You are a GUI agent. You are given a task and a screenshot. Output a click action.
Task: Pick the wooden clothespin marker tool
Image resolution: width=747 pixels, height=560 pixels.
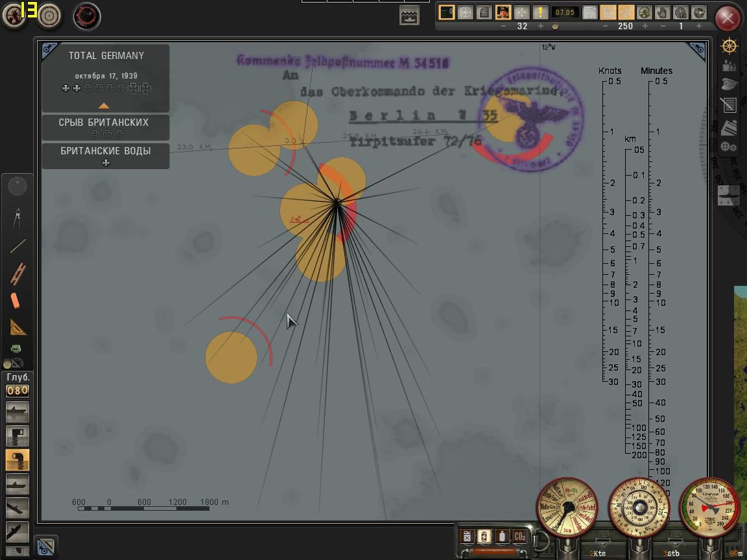[18, 274]
